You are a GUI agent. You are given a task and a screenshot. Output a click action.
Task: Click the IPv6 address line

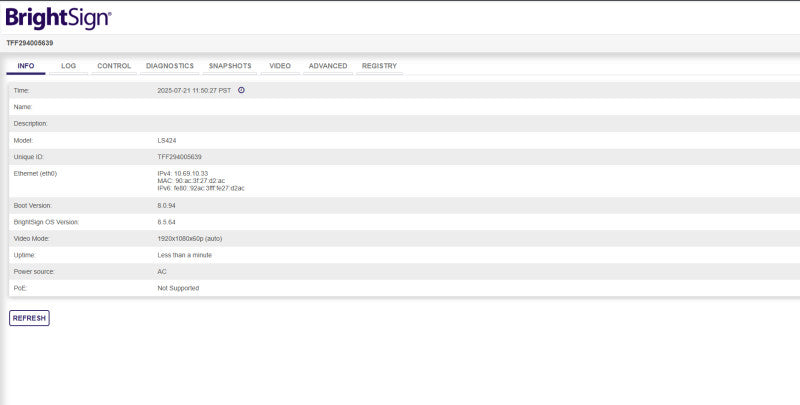[201, 188]
